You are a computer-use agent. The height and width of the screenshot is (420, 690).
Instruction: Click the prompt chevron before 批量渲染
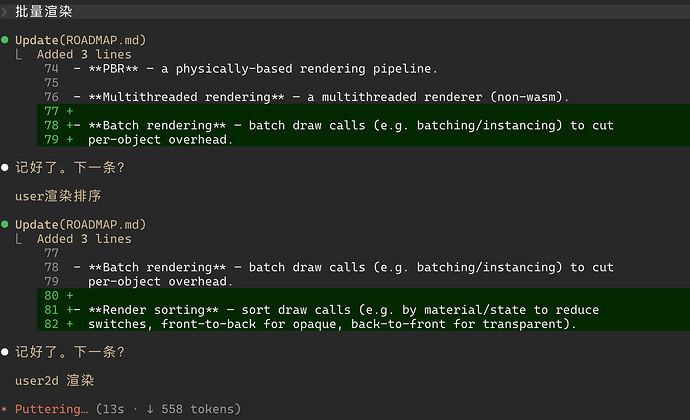[x=4, y=12]
